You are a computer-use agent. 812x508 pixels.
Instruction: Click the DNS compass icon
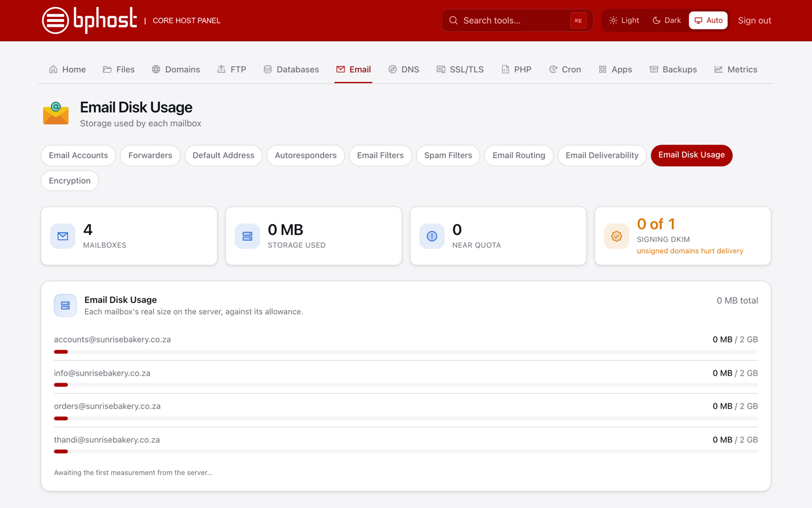(393, 69)
